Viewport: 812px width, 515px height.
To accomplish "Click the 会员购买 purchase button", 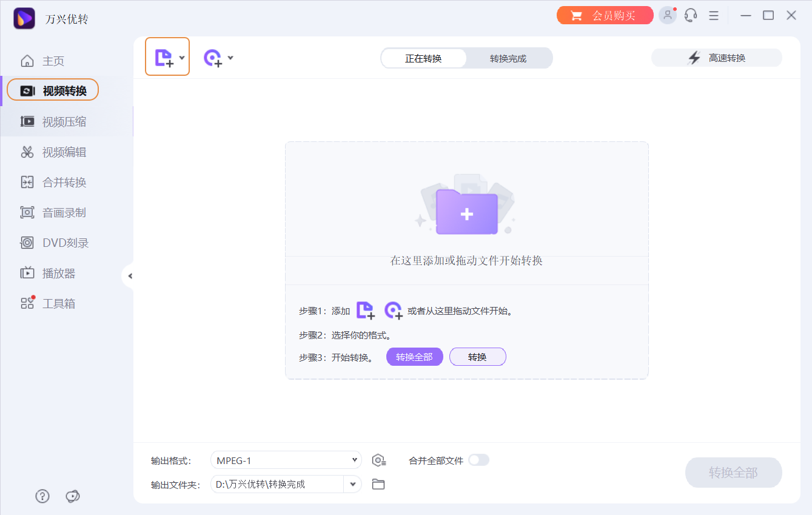I will pyautogui.click(x=605, y=15).
